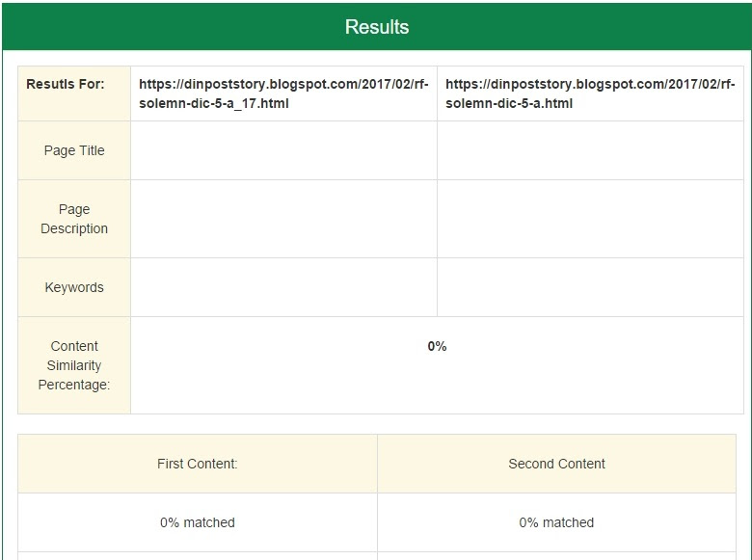
Task: Click the First Content column header
Action: coord(197,464)
